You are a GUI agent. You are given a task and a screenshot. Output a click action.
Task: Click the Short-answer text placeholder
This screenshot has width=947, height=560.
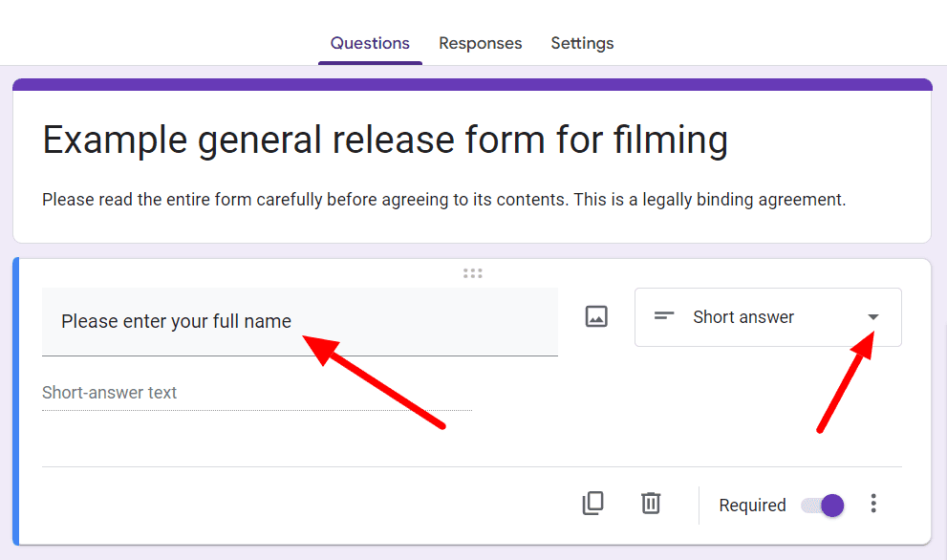[x=109, y=393]
